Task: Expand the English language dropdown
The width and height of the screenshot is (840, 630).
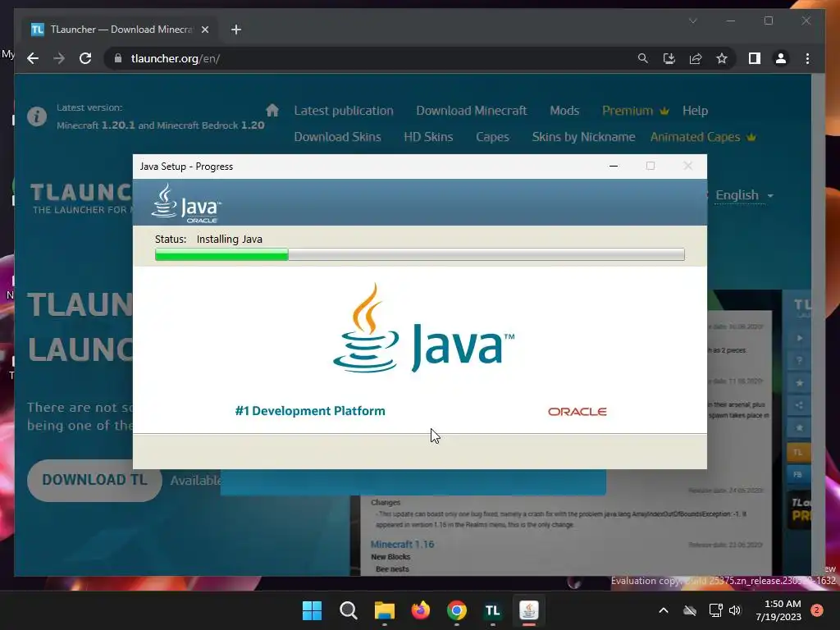Action: coord(744,195)
